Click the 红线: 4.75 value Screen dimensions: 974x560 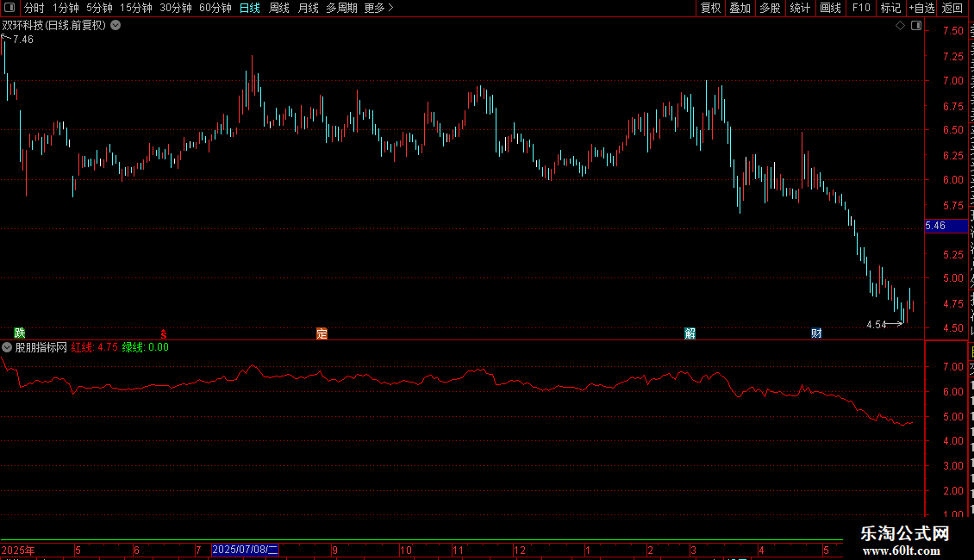[x=95, y=348]
